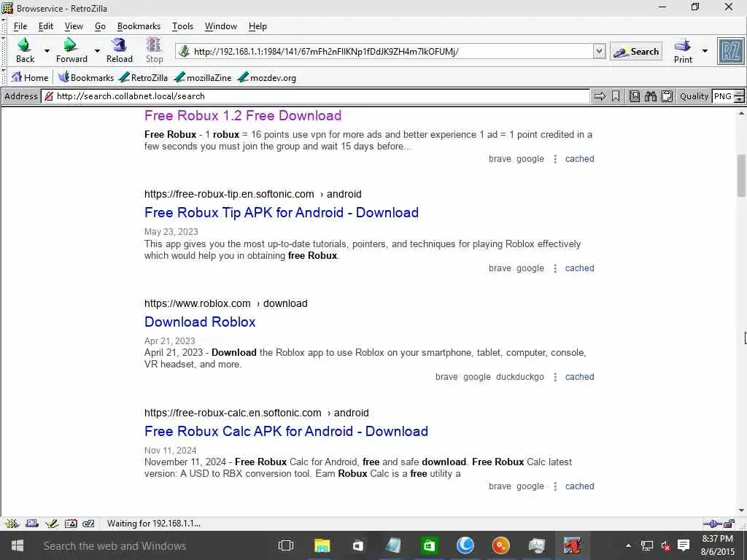747x560 pixels.
Task: Open File Explorer from the taskbar
Action: pos(322,545)
